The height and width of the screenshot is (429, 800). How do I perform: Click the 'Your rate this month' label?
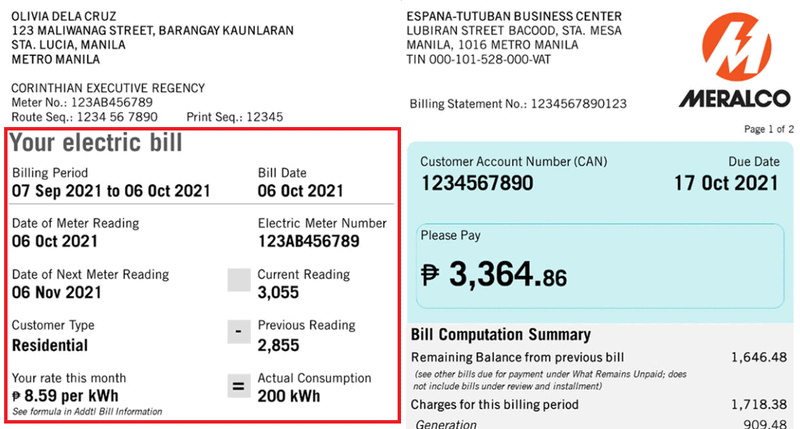(69, 378)
